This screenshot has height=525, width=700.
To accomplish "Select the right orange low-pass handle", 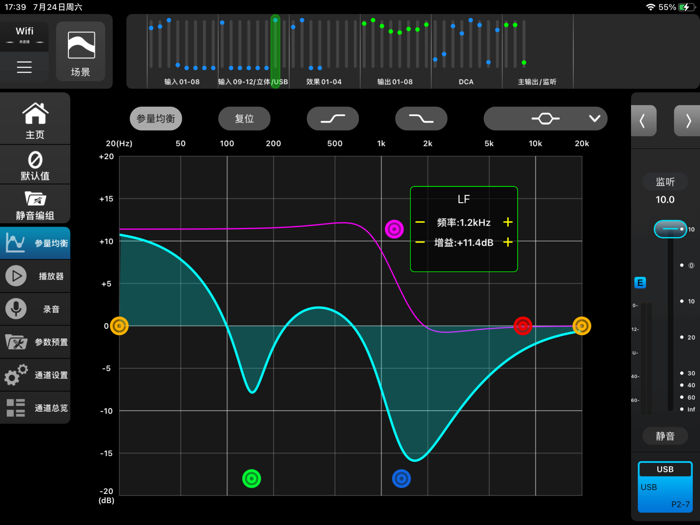I will (582, 326).
